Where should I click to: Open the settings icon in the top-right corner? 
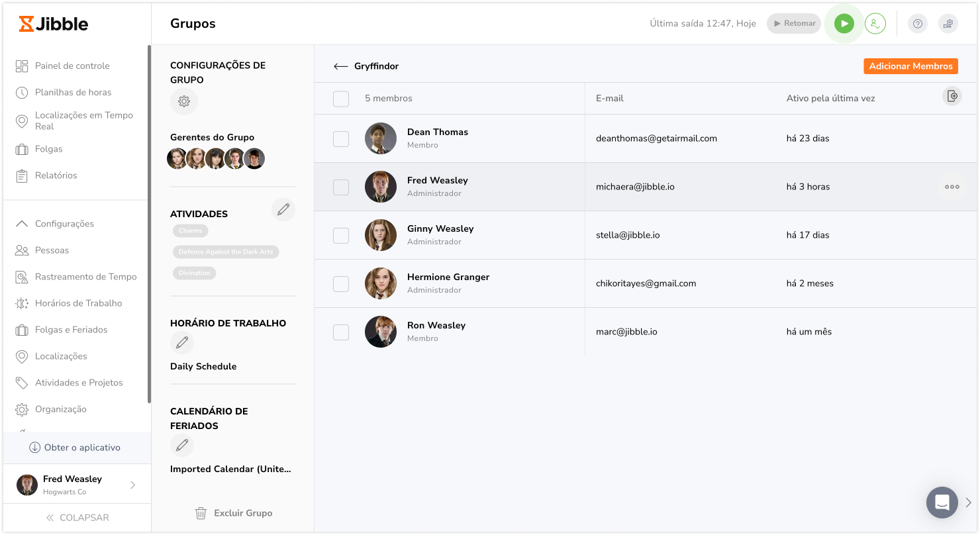(x=948, y=24)
